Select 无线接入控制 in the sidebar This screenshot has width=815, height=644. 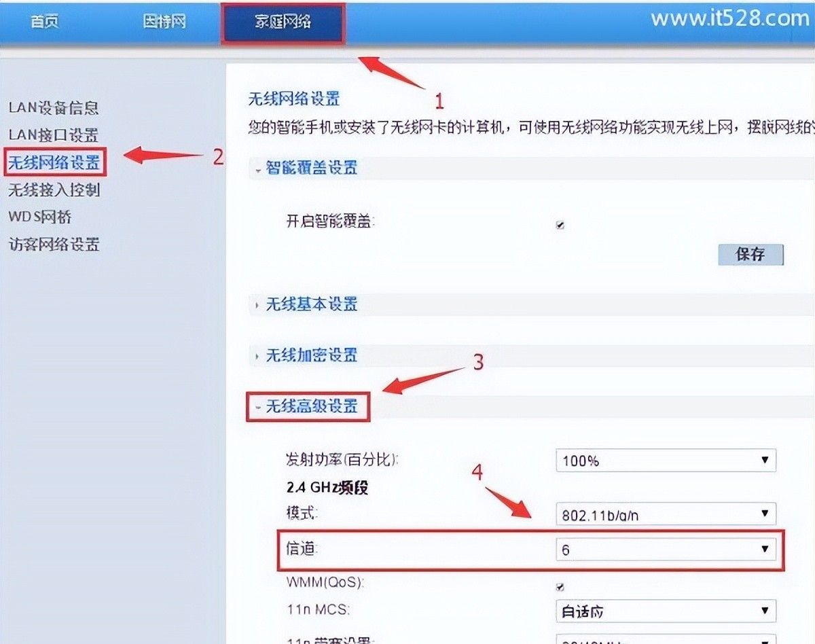54,191
